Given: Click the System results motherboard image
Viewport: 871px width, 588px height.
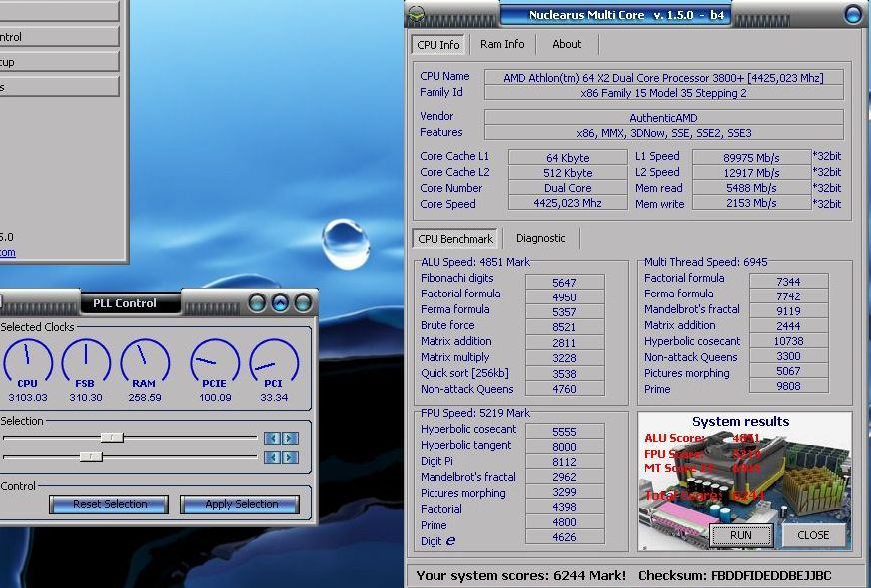Looking at the screenshot, I should [744, 481].
